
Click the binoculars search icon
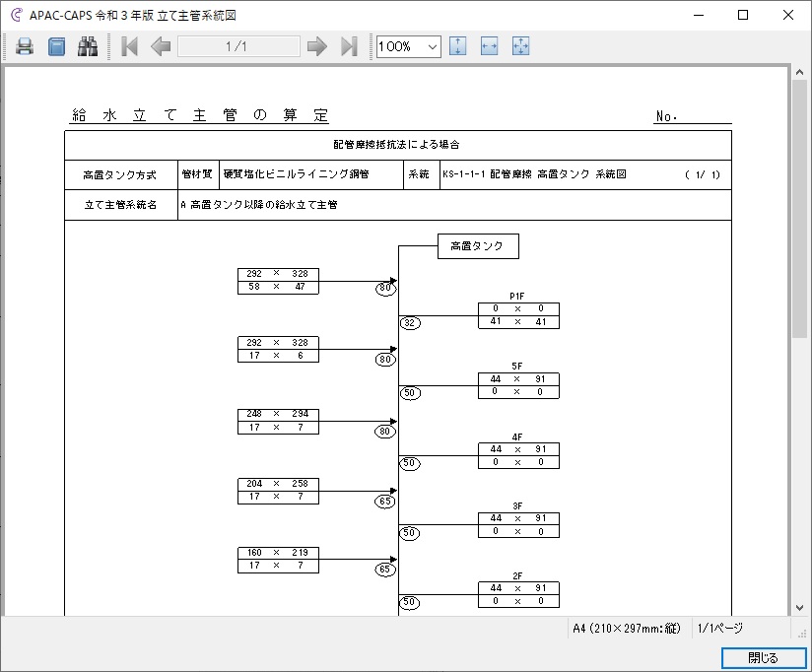pos(88,46)
